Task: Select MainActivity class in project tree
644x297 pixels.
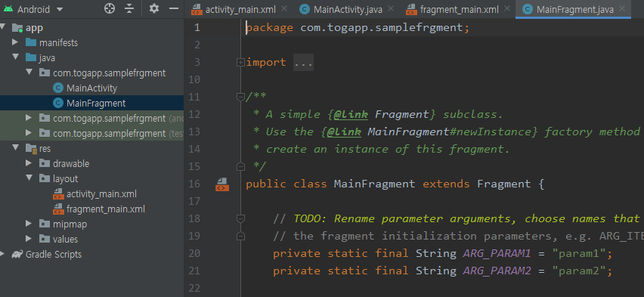Action: [x=91, y=88]
